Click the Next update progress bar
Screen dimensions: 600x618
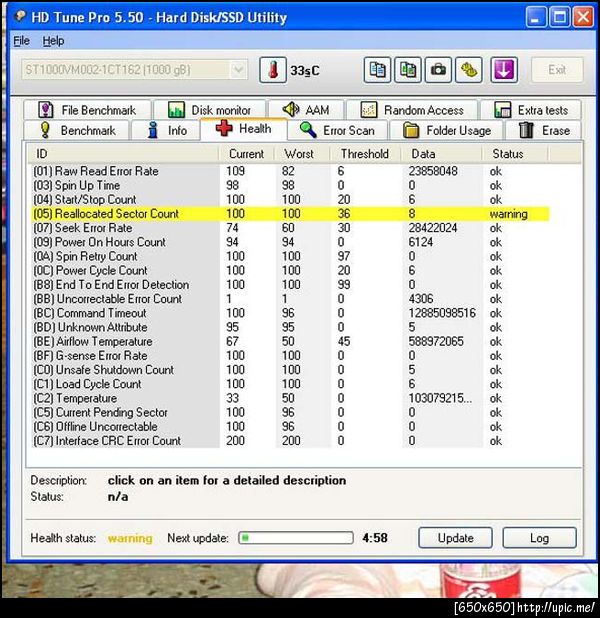click(x=296, y=538)
